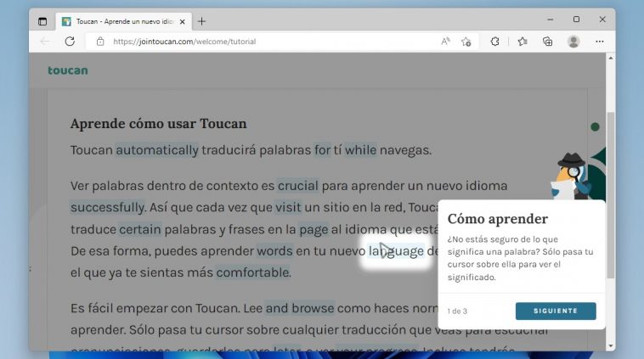Click the translated word 'while'
The image size is (644, 359).
tap(360, 150)
